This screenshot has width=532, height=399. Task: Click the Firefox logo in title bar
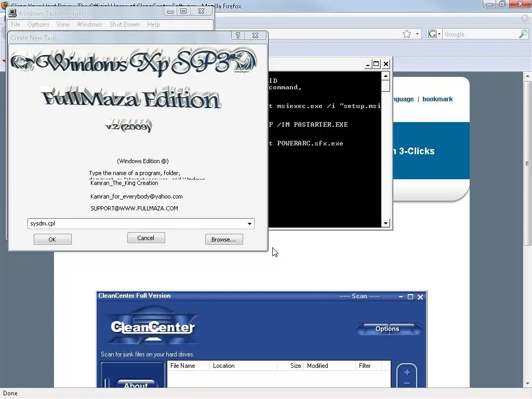tap(5, 5)
